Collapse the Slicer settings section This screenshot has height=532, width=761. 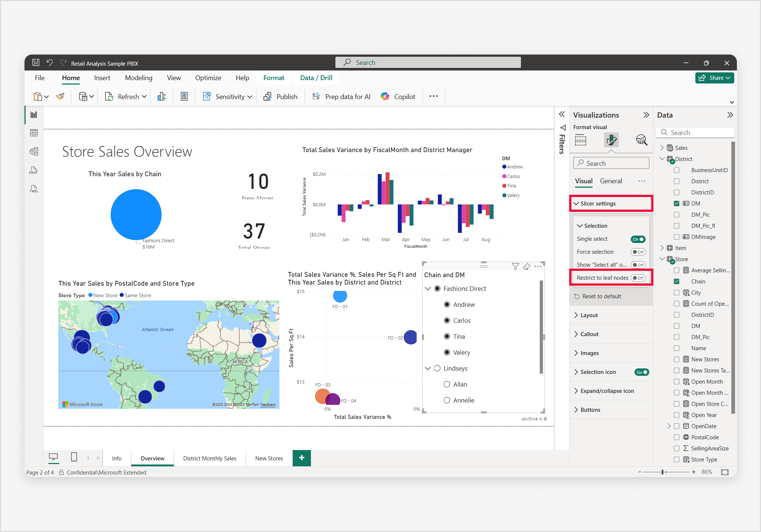576,204
